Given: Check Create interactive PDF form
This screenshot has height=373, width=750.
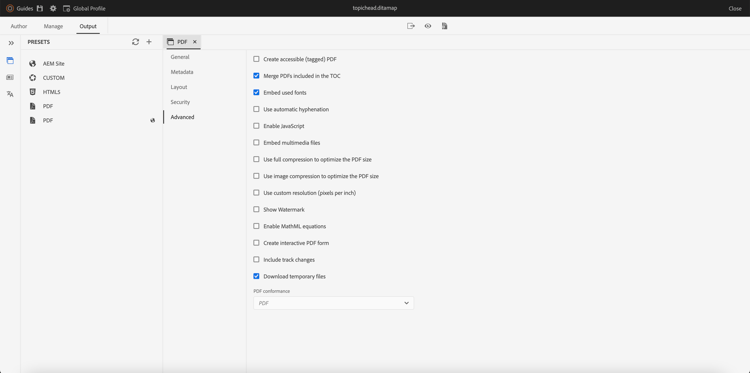Looking at the screenshot, I should 256,243.
